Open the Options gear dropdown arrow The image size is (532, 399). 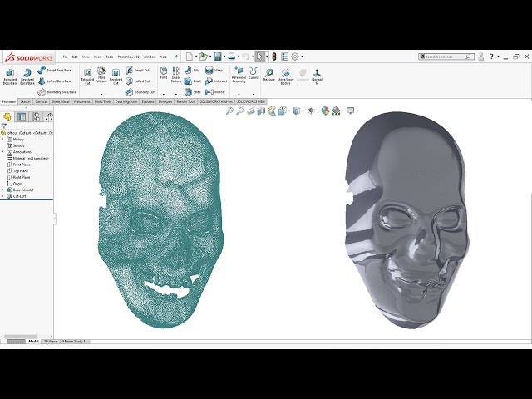[302, 57]
